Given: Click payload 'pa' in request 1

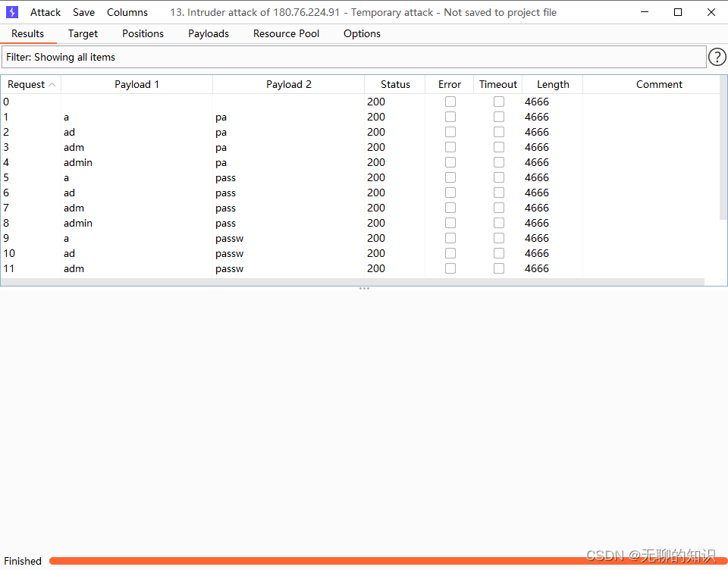Looking at the screenshot, I should 221,117.
